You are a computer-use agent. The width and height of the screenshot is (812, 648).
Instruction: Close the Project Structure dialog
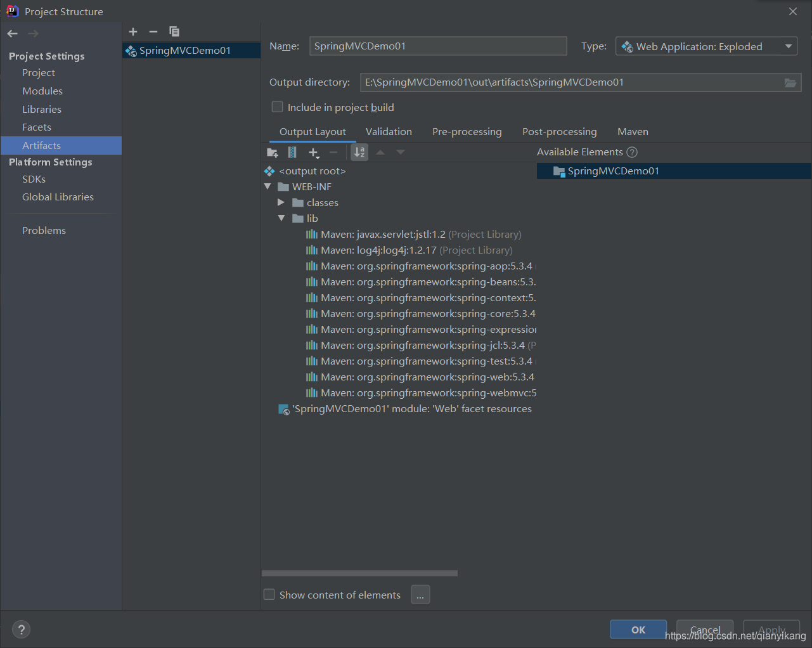pos(793,11)
